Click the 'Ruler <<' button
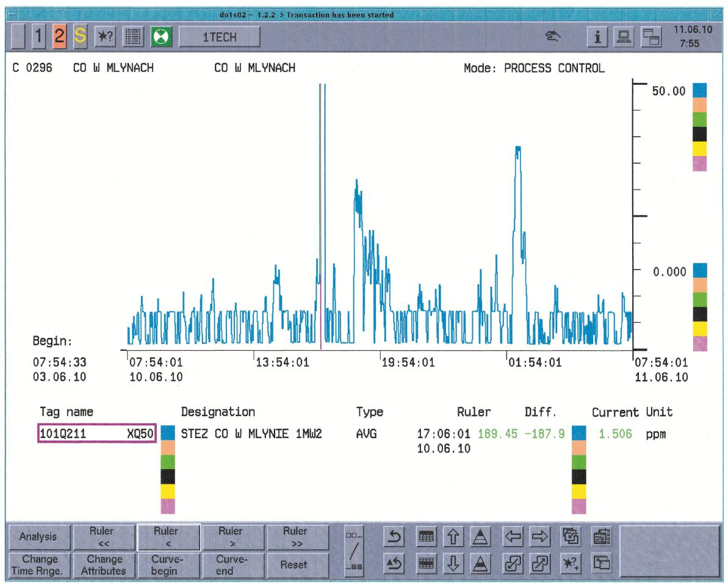The image size is (728, 585). [x=103, y=537]
